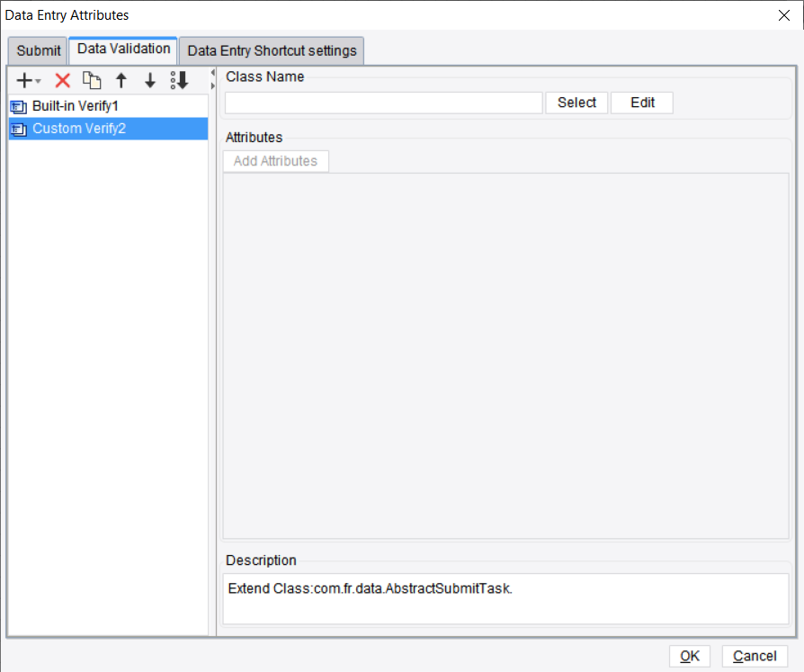The image size is (804, 672).
Task: Select Built-in Verify1 in the list
Action: (108, 106)
